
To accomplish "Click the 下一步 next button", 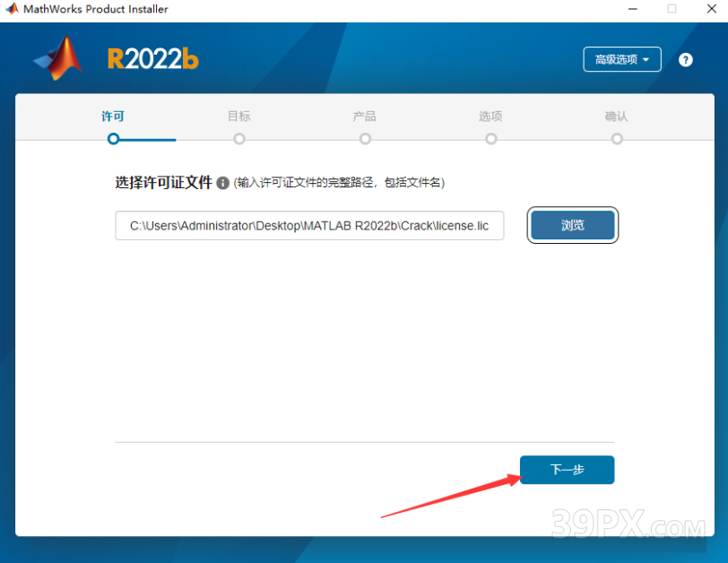I will point(567,470).
